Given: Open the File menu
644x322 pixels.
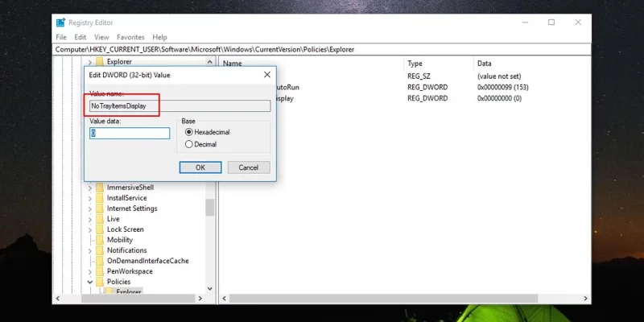Looking at the screenshot, I should point(61,37).
